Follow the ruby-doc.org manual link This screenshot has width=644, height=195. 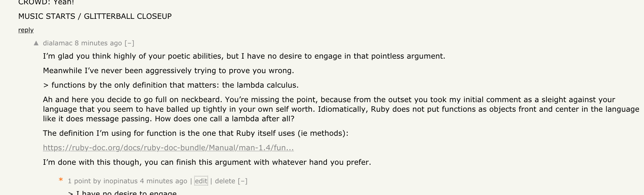[x=168, y=148]
